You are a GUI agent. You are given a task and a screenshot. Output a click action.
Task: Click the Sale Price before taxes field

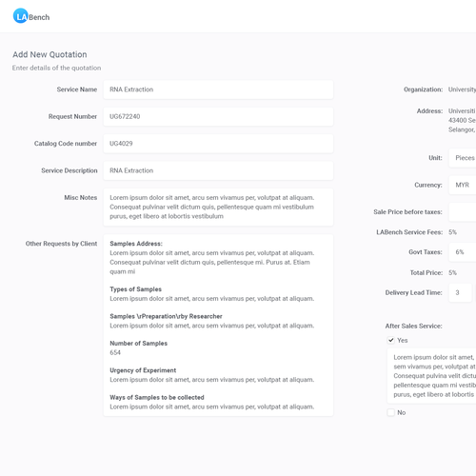(463, 211)
